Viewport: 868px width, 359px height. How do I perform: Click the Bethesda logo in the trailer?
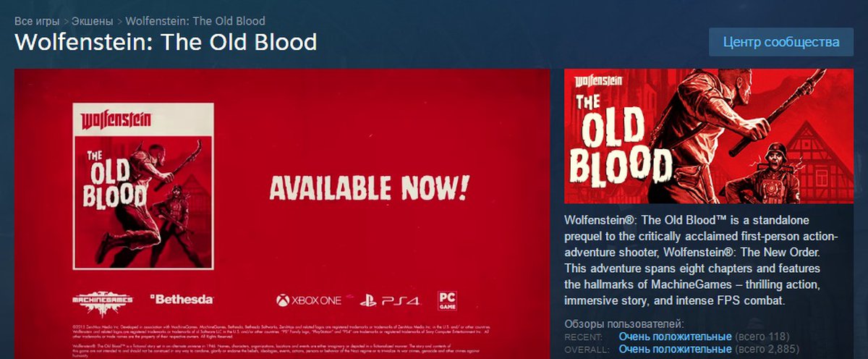click(x=181, y=298)
